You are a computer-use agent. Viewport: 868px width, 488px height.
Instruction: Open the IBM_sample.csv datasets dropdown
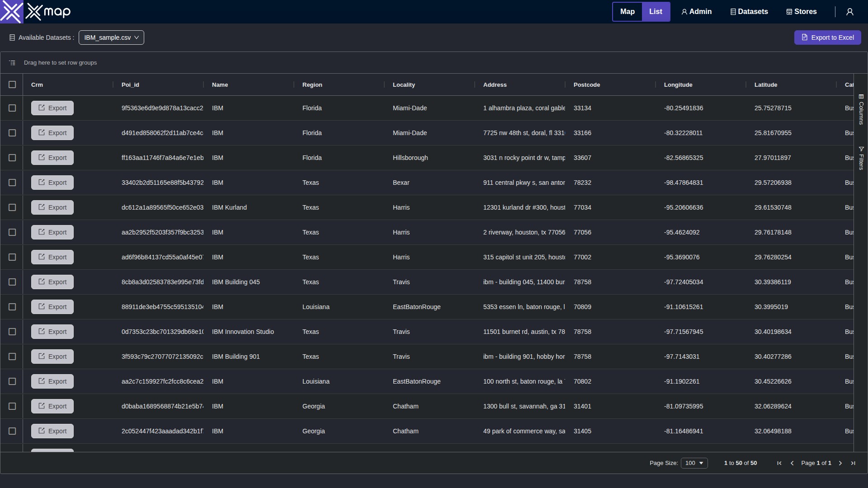pyautogui.click(x=111, y=38)
